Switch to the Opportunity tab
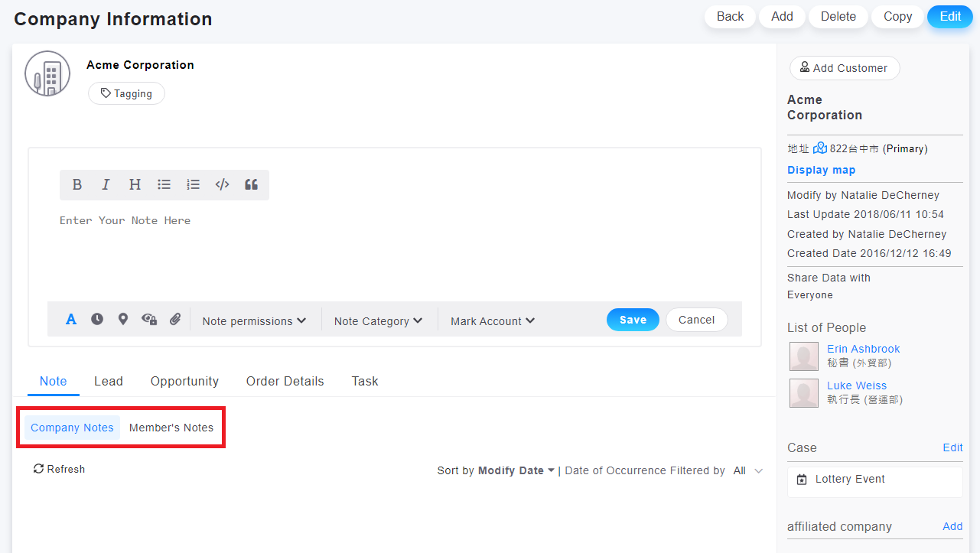The width and height of the screenshot is (980, 553). coord(184,381)
